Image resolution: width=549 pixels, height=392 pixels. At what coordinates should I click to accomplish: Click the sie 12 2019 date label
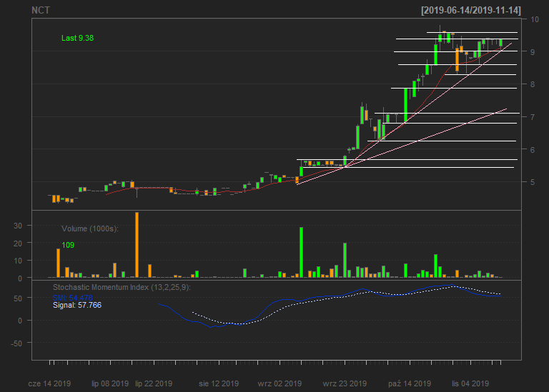pos(219,383)
